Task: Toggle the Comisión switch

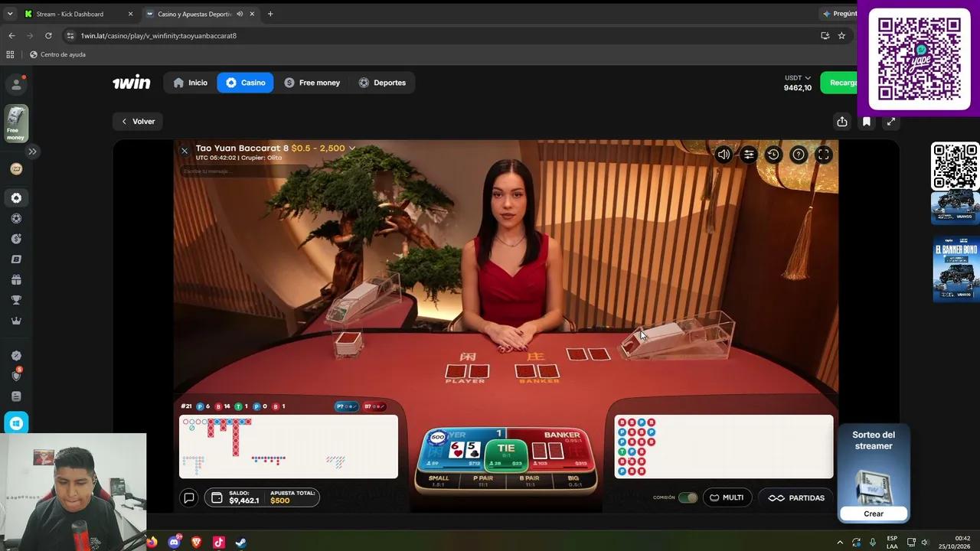Action: (x=688, y=497)
